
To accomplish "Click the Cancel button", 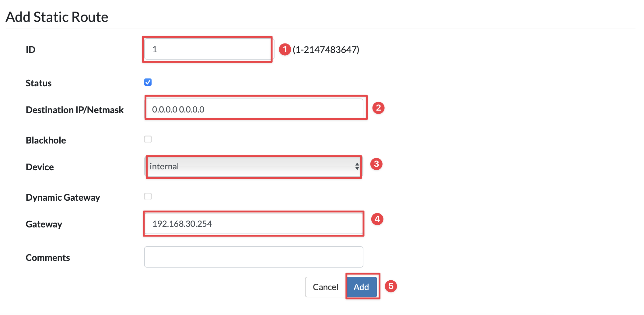I will tap(325, 287).
